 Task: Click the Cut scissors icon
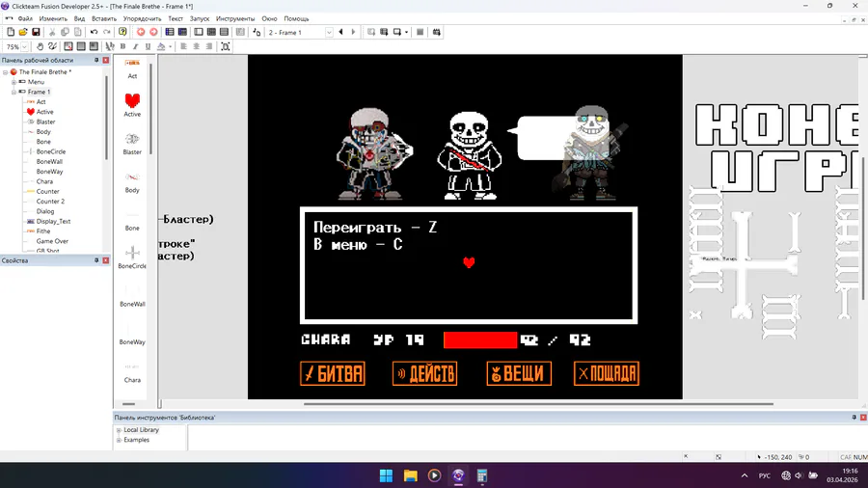[x=52, y=32]
